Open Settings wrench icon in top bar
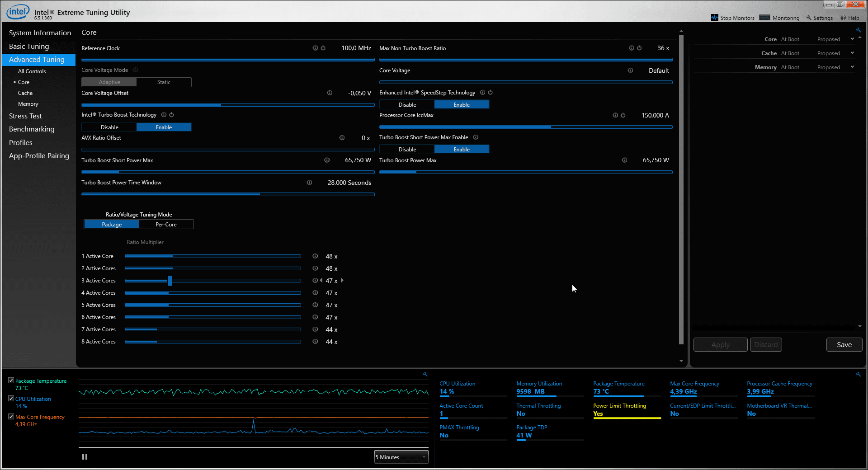 coord(809,18)
